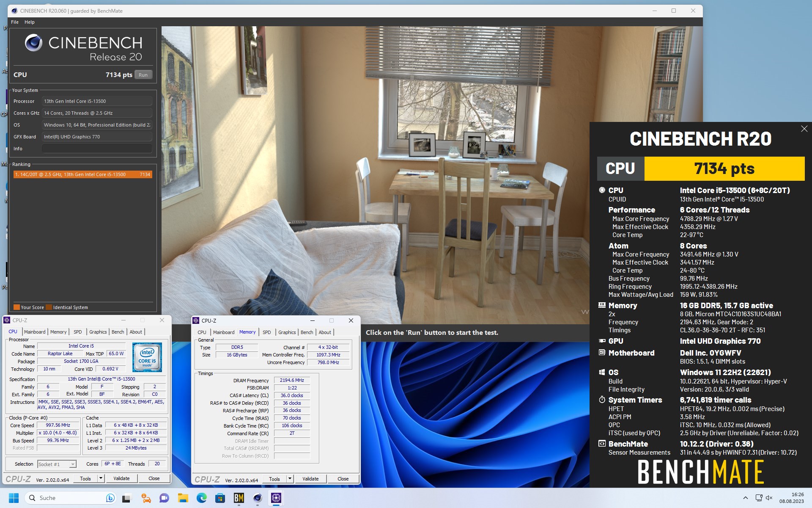
Task: Open the About tab in the left CPU-Z
Action: (136, 332)
